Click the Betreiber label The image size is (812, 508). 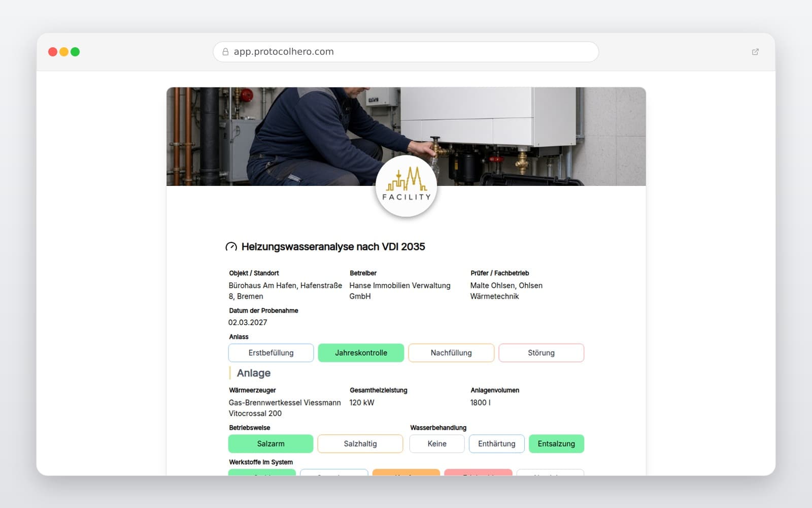[363, 273]
